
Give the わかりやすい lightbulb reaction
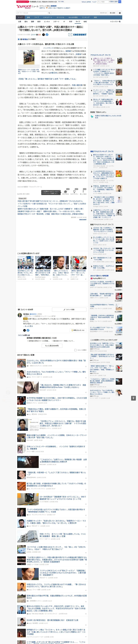(x=74, y=192)
